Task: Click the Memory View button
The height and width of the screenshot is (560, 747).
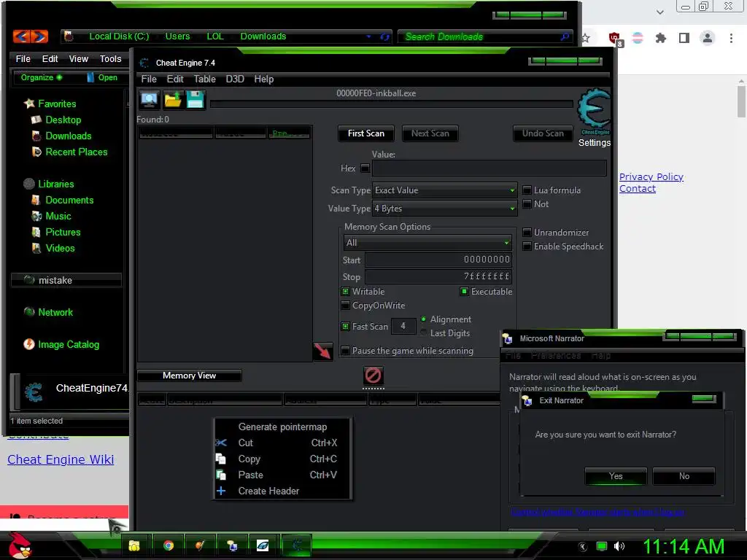Action: pos(189,376)
